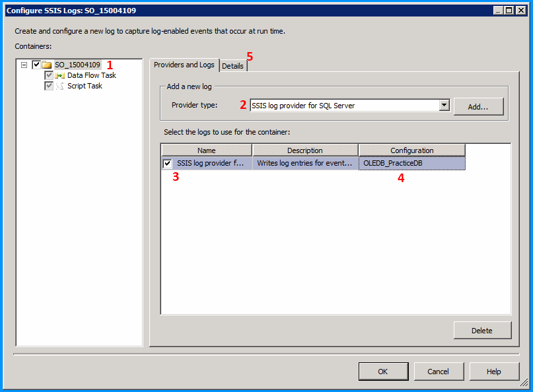533x392 pixels.
Task: Click the Name column header
Action: (x=206, y=150)
